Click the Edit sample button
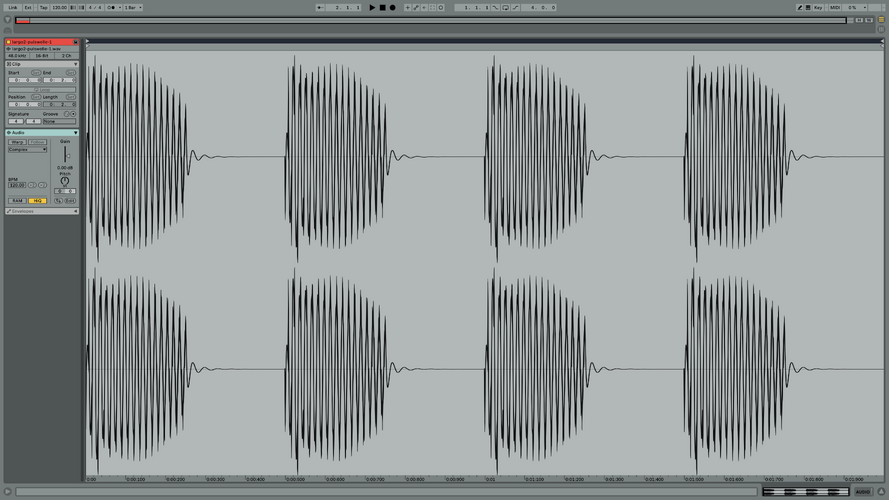Screen dimensions: 889x500 [70, 201]
